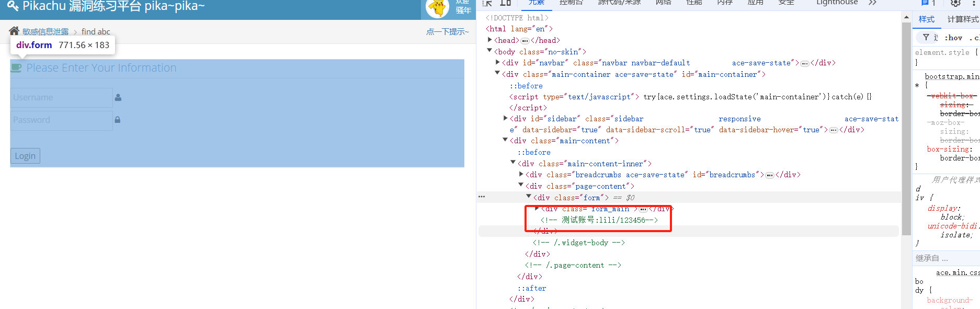
Task: Select the /.widget-body comment line
Action: click(579, 243)
